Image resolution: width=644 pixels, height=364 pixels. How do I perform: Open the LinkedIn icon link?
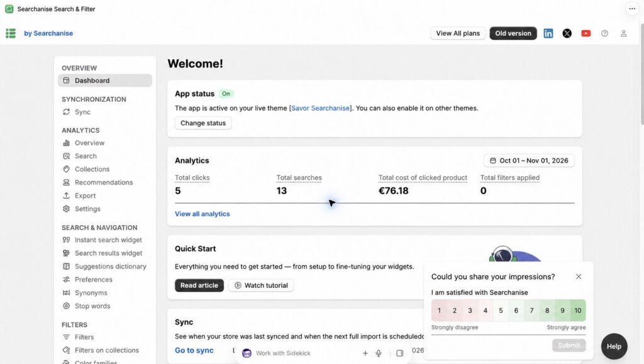click(x=548, y=33)
